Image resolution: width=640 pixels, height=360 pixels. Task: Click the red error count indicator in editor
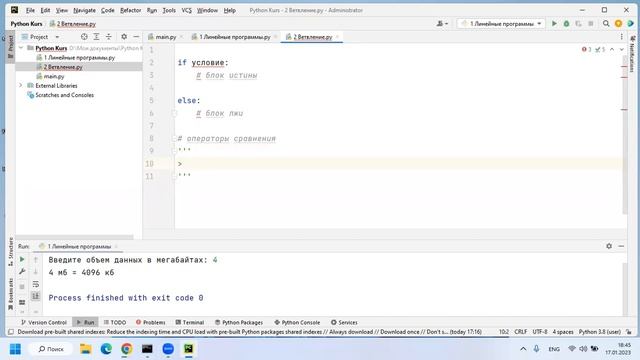(x=587, y=49)
